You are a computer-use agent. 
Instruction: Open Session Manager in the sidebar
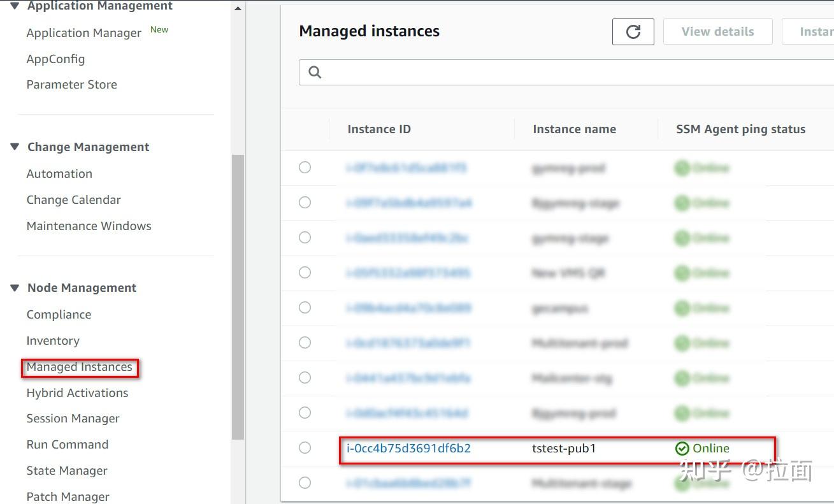click(x=73, y=418)
